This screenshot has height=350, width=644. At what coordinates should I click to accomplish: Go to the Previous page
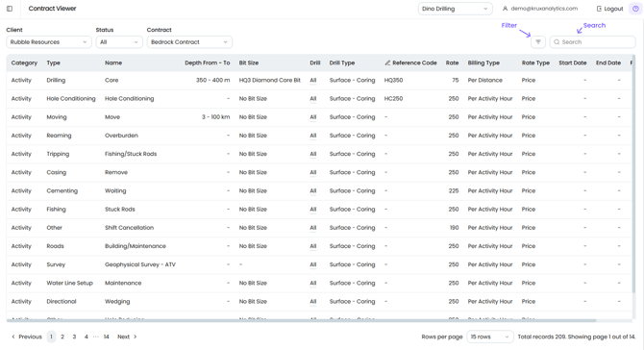click(27, 337)
